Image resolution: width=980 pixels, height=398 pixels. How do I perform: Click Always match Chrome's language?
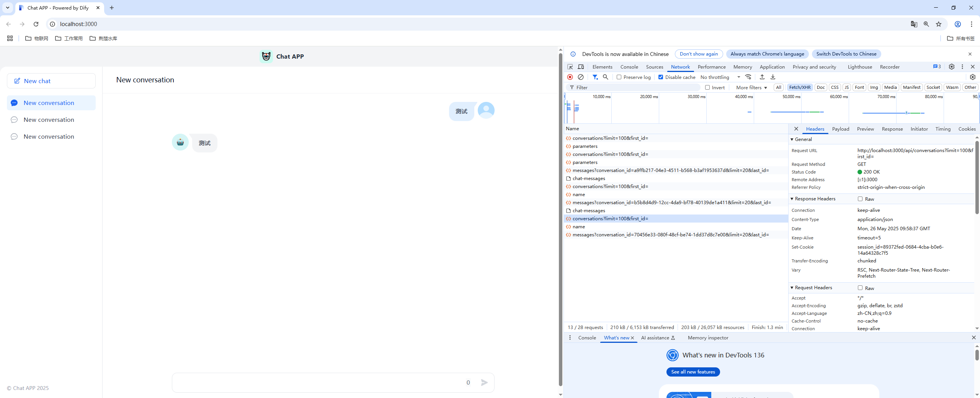coord(767,54)
